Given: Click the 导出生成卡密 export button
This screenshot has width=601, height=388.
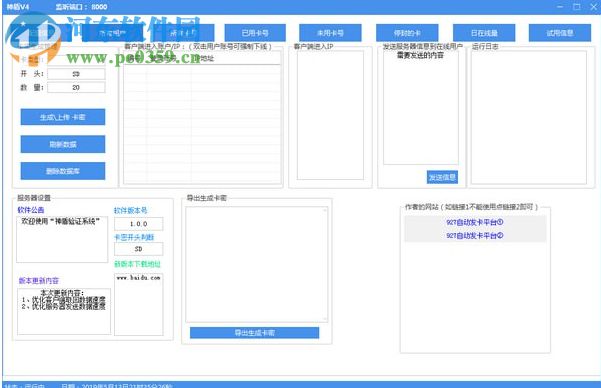Looking at the screenshot, I should 255,333.
